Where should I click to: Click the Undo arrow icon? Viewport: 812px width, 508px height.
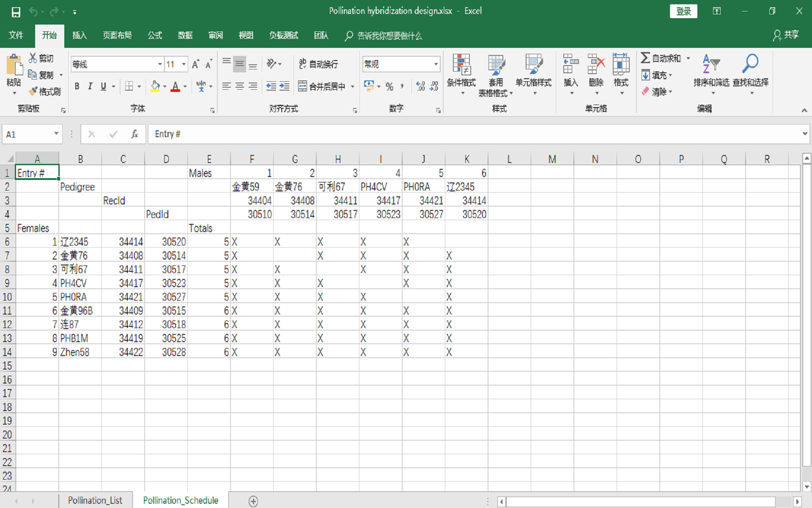33,12
